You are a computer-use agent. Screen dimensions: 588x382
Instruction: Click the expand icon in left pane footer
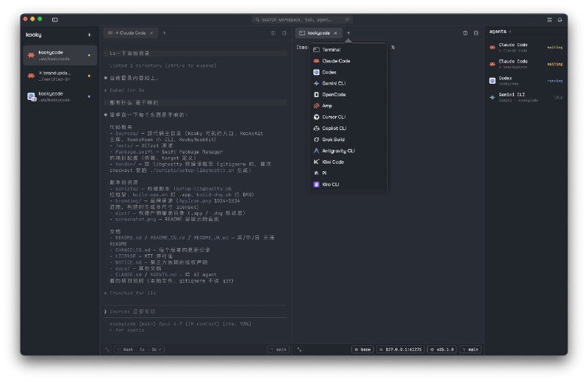[107, 350]
